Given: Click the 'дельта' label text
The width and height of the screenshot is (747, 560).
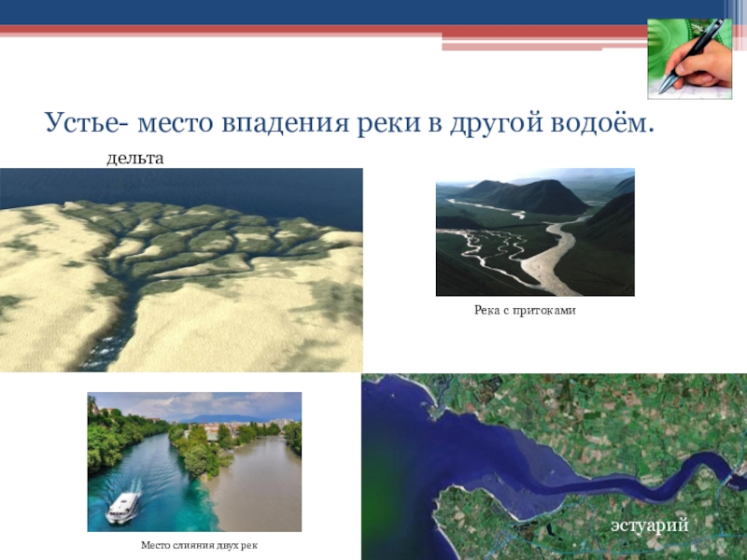Looking at the screenshot, I should [x=135, y=160].
